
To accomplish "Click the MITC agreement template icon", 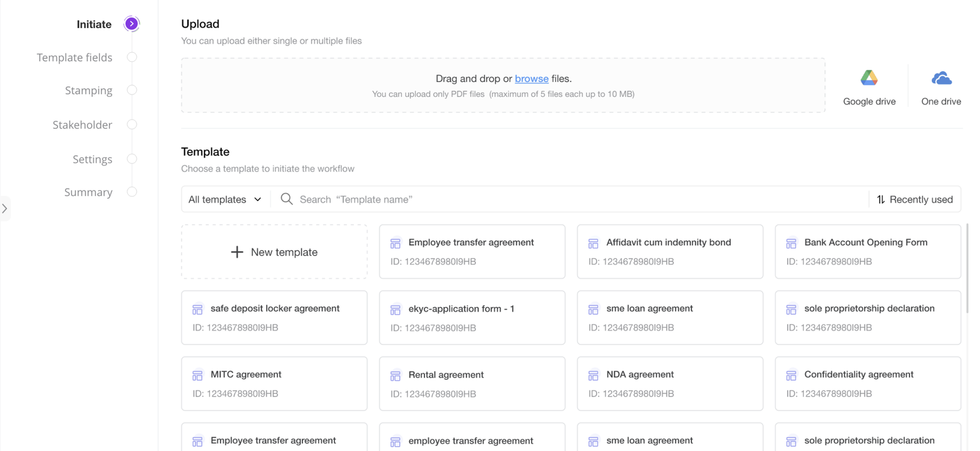I will [x=197, y=375].
